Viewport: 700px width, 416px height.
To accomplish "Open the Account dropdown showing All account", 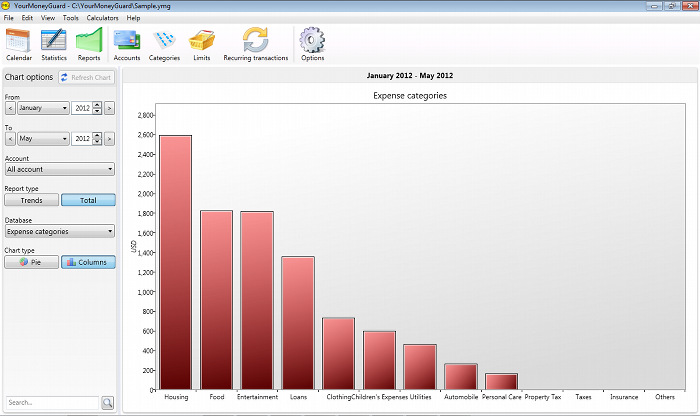I will pyautogui.click(x=60, y=169).
